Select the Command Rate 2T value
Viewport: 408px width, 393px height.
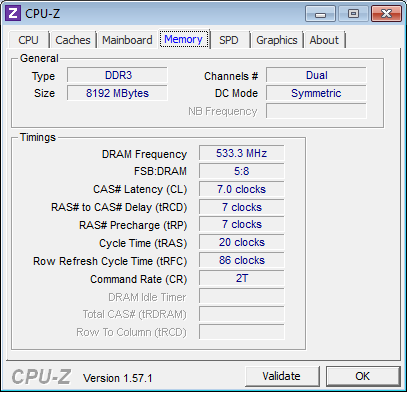(x=242, y=278)
